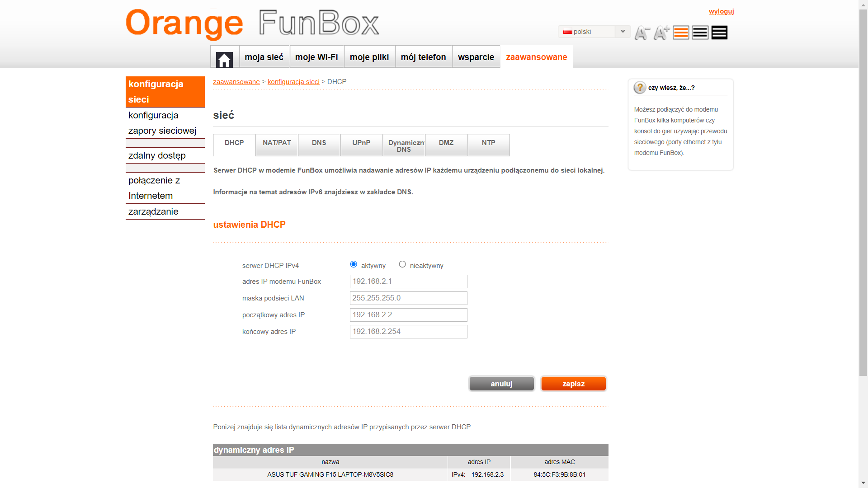This screenshot has height=488, width=868.
Task: Increase font size with A+ icon
Action: (661, 33)
